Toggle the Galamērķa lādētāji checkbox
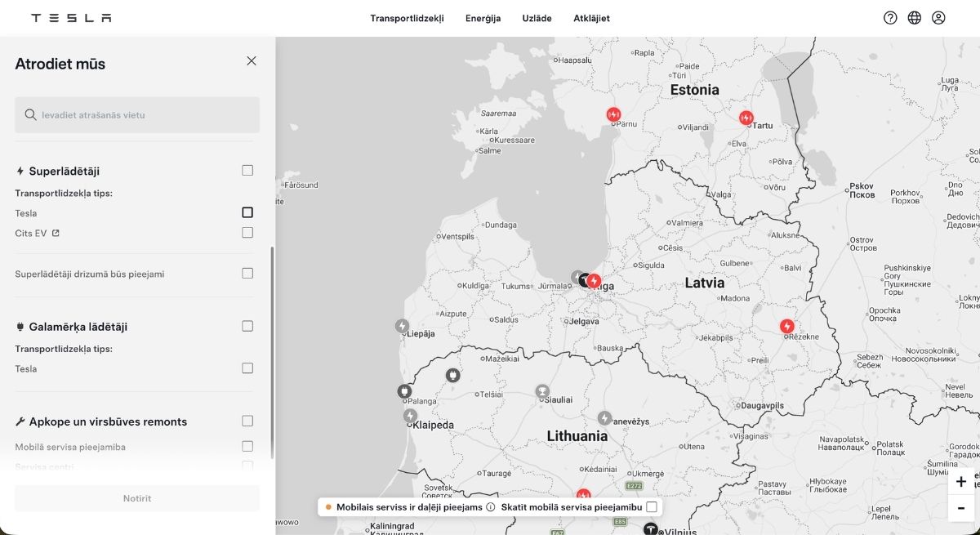This screenshot has width=980, height=535. click(x=247, y=326)
